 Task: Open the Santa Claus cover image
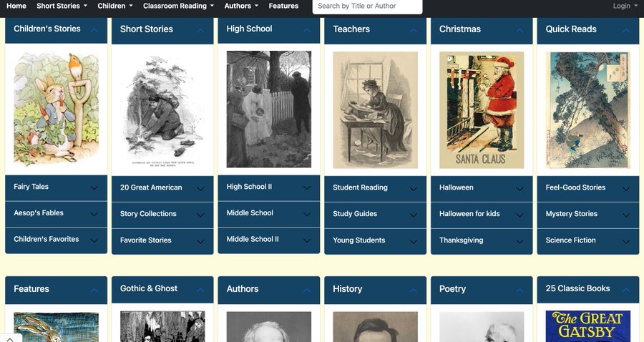click(x=482, y=109)
